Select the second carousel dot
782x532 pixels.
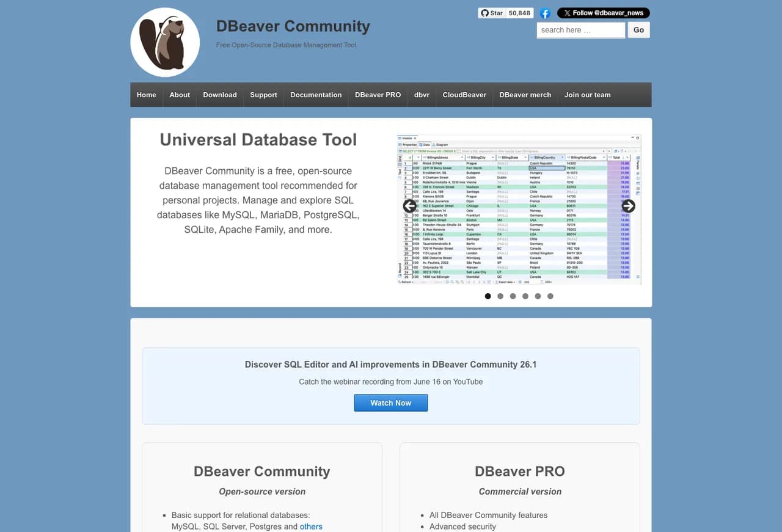click(500, 296)
